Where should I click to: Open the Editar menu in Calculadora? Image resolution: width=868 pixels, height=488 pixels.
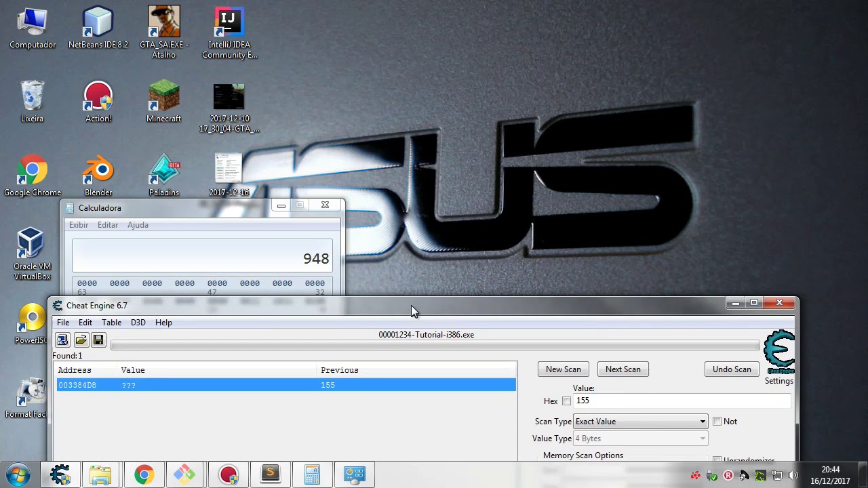[x=108, y=225]
